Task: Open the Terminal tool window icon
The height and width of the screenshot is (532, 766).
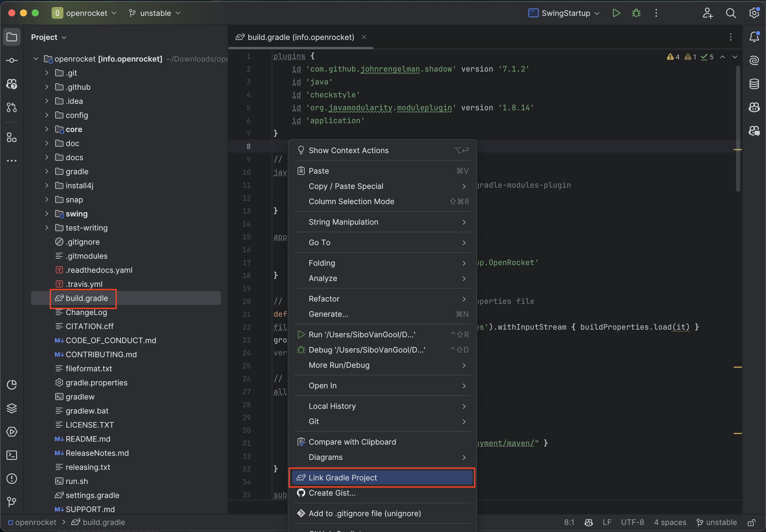Action: point(12,455)
